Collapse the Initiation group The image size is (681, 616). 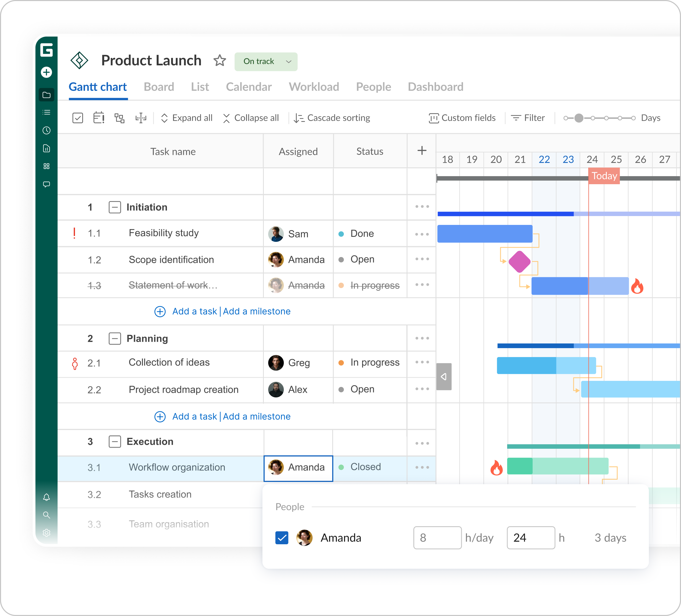[115, 207]
